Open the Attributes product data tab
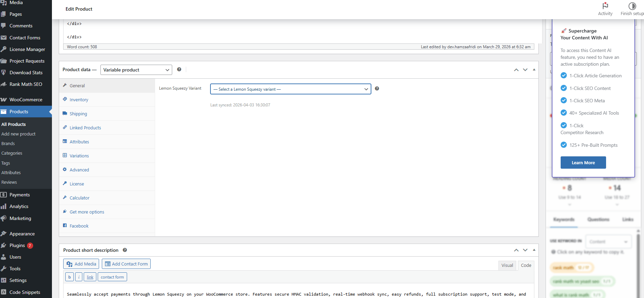Screen dimensions: 644x298 107,142
